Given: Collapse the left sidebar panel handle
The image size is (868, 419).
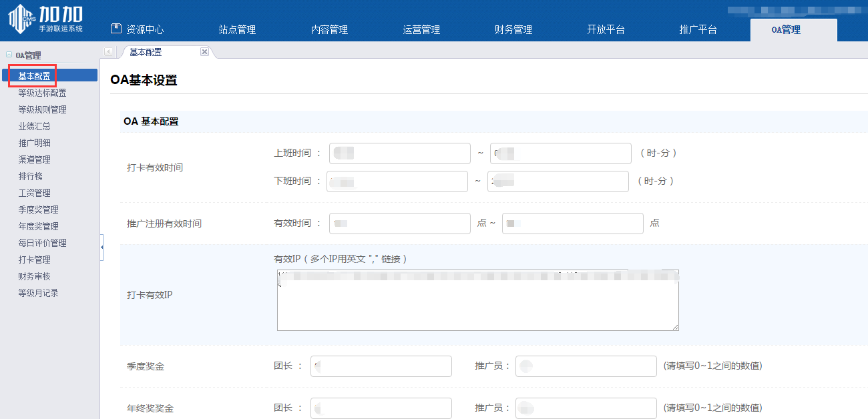Looking at the screenshot, I should tap(101, 248).
